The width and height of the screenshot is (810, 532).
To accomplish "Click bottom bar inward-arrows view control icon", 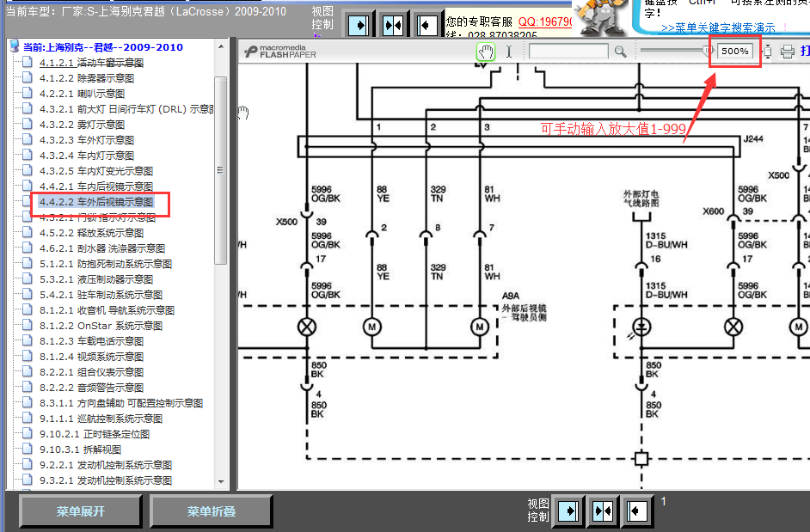I will [x=602, y=511].
